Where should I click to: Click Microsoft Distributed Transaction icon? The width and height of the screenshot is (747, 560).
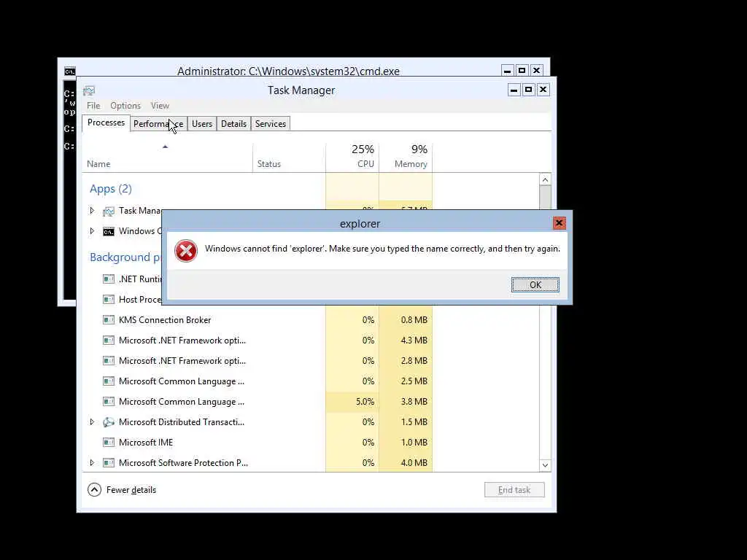(109, 422)
